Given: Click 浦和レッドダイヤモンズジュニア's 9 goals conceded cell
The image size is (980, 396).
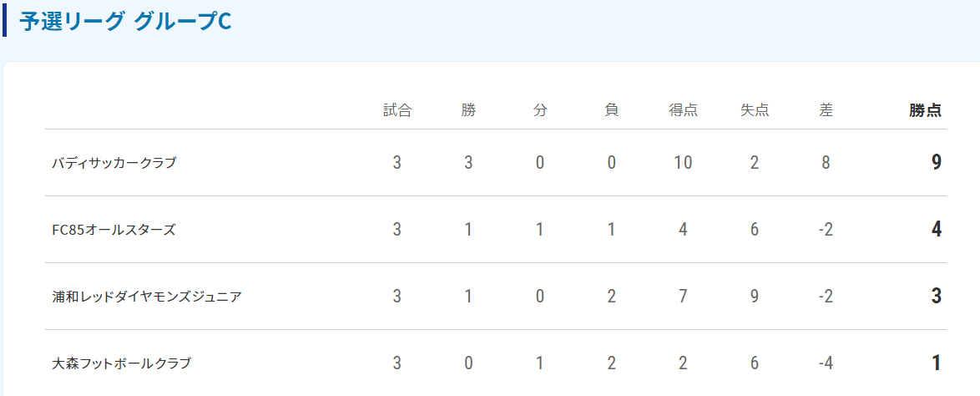Looking at the screenshot, I should 755,296.
